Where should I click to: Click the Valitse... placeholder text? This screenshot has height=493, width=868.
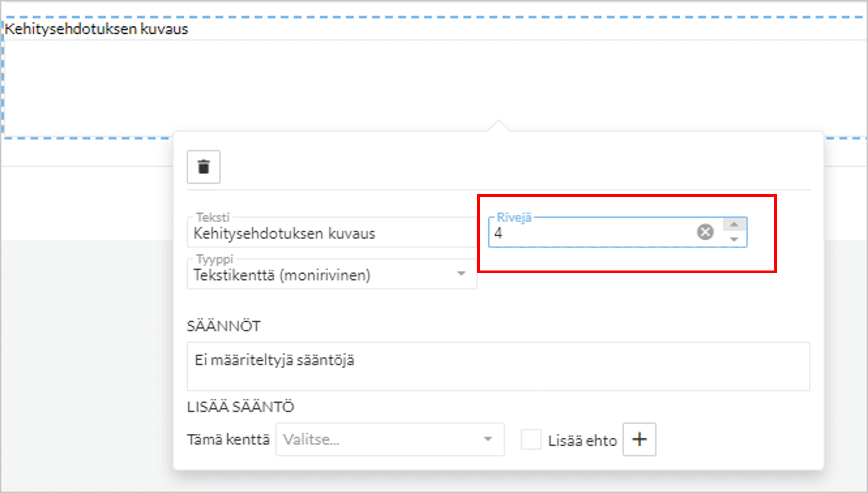(x=311, y=440)
